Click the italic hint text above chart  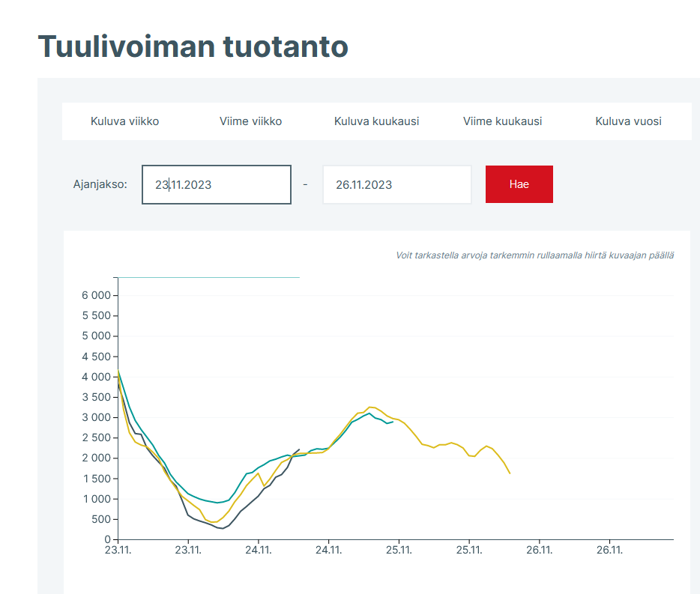coord(534,255)
